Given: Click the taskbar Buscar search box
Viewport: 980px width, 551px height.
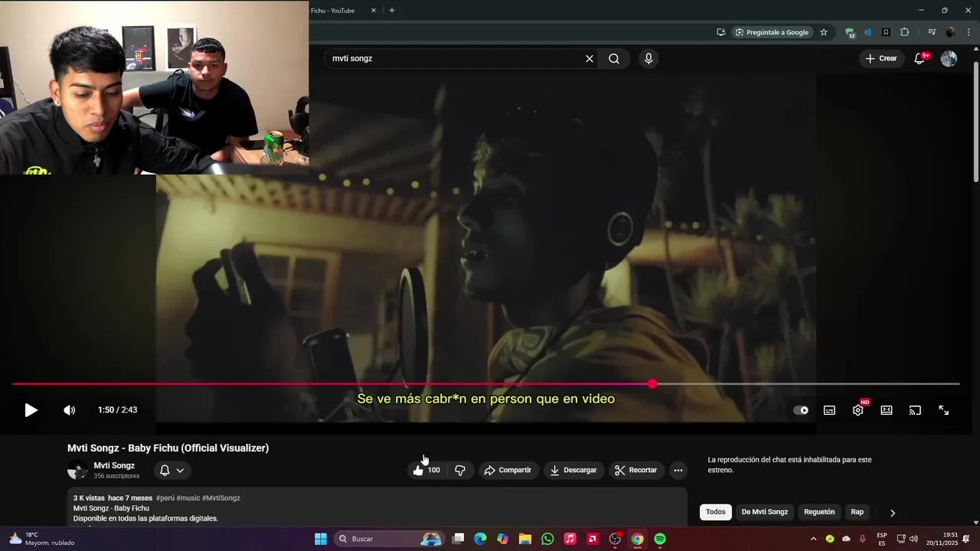Looking at the screenshot, I should pyautogui.click(x=390, y=539).
